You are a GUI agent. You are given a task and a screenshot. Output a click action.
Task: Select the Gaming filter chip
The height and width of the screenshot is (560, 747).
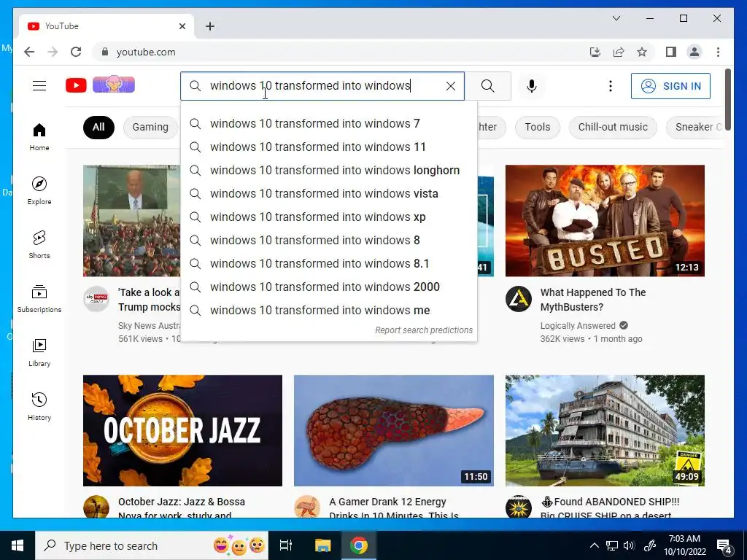[x=150, y=127]
